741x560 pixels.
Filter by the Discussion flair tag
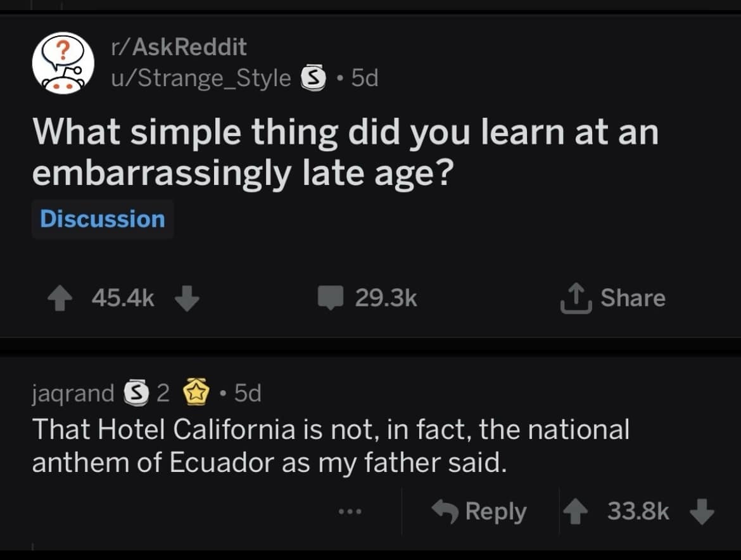coord(103,219)
